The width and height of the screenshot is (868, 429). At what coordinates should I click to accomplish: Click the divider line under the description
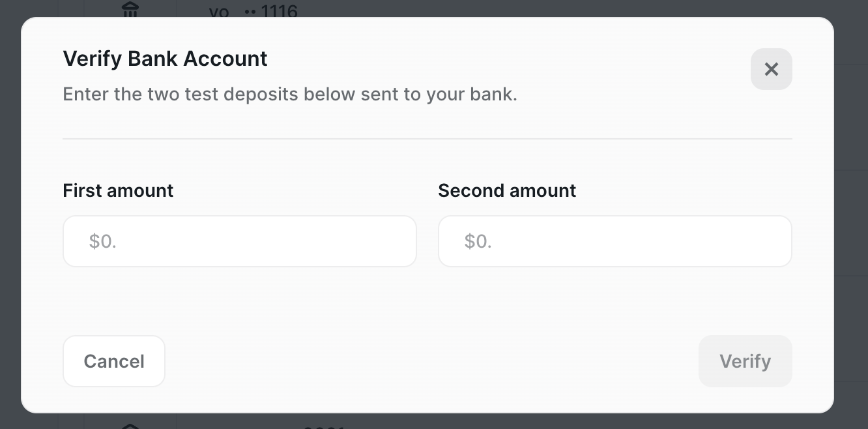427,139
